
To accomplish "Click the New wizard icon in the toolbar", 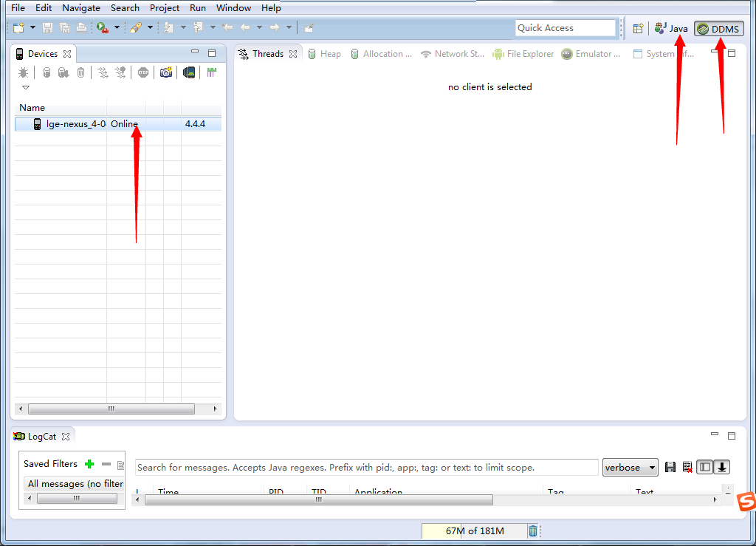I will 18,28.
